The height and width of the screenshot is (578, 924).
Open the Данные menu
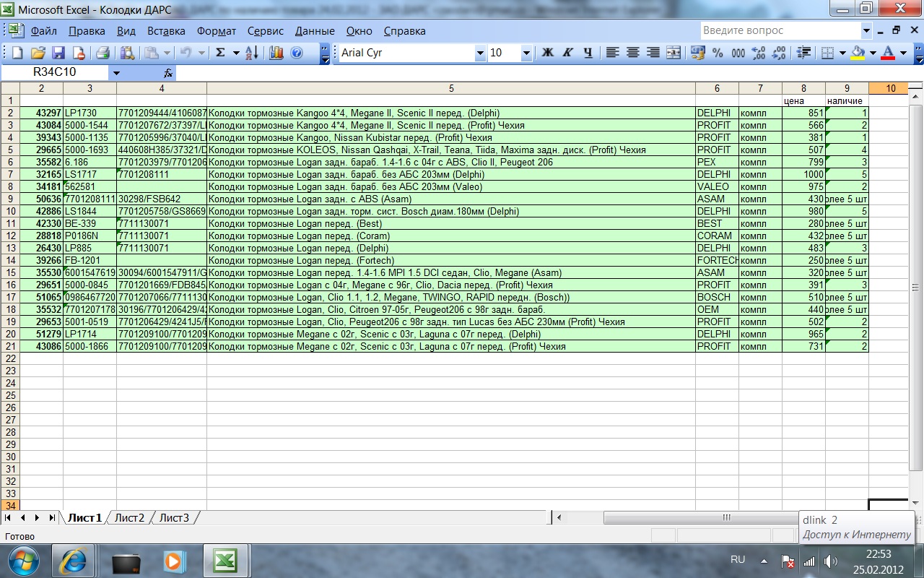coord(315,31)
